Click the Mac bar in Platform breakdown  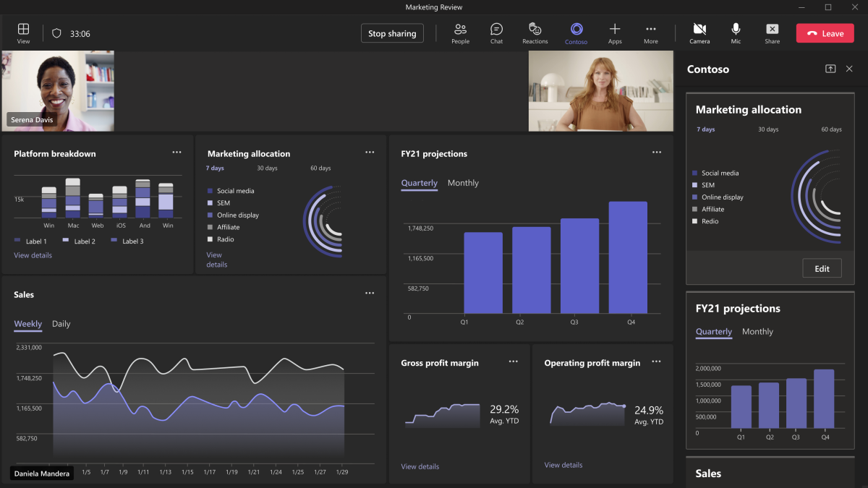pos(72,198)
